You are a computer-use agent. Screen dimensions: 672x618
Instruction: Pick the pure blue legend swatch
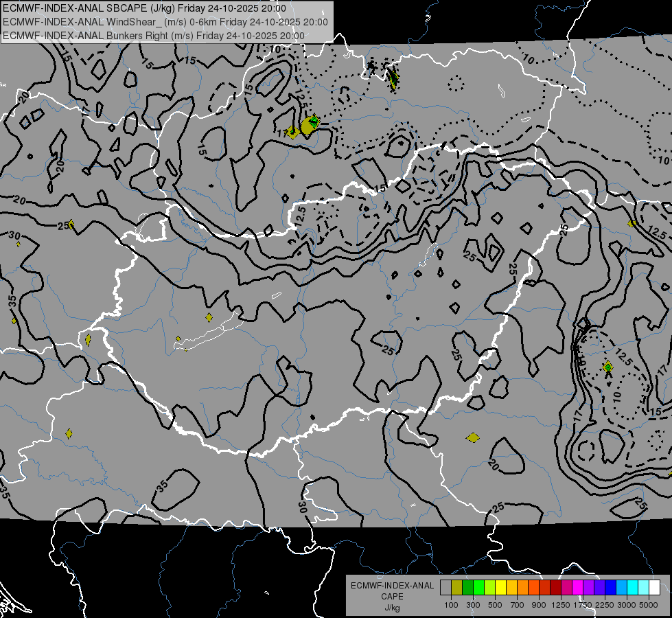coord(611,588)
